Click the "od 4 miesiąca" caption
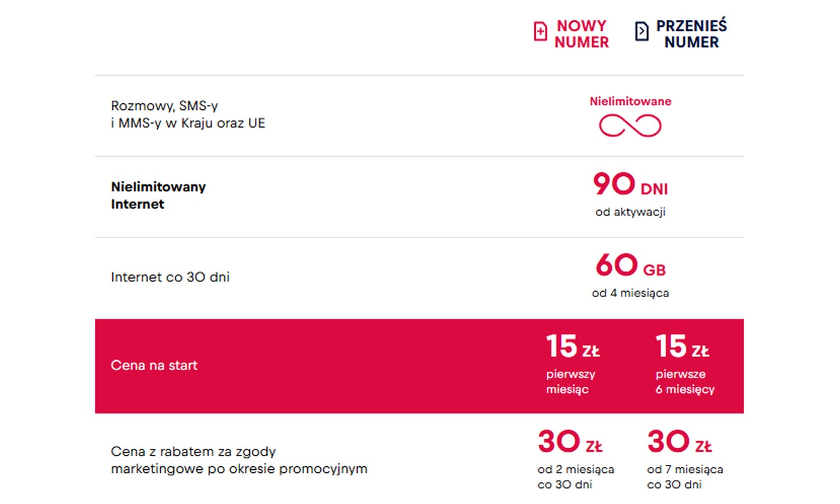The height and width of the screenshot is (504, 840). coord(630,293)
